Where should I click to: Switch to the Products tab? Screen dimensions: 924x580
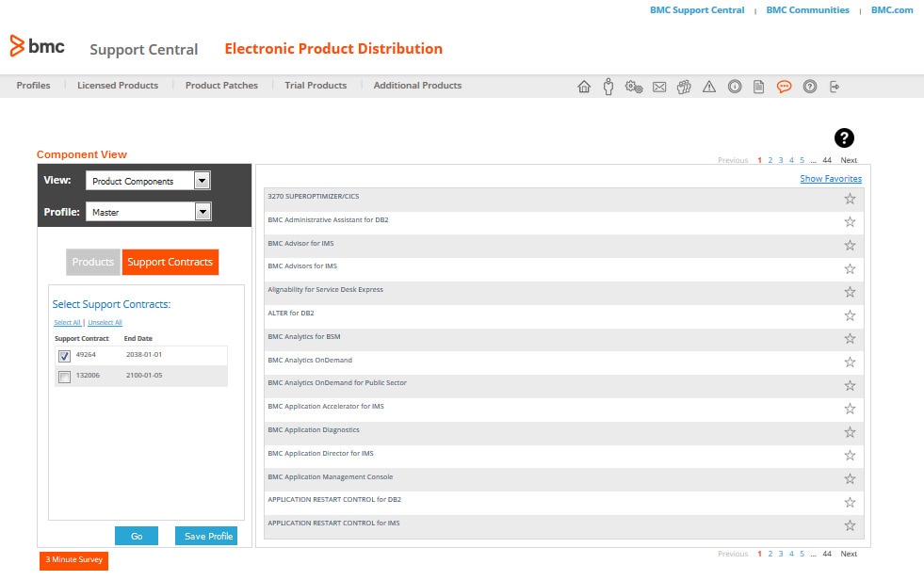(x=93, y=262)
